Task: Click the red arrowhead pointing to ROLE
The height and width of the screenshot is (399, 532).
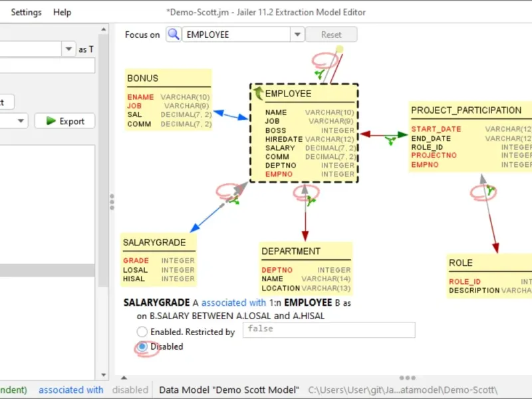Action: (x=495, y=247)
